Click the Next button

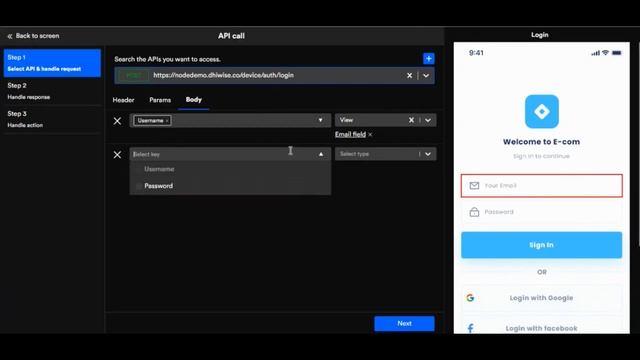point(404,323)
